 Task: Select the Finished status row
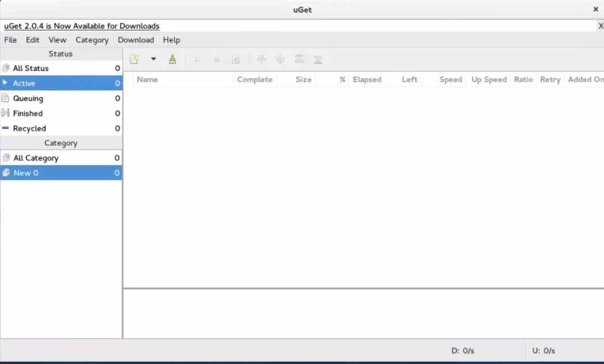click(x=61, y=113)
